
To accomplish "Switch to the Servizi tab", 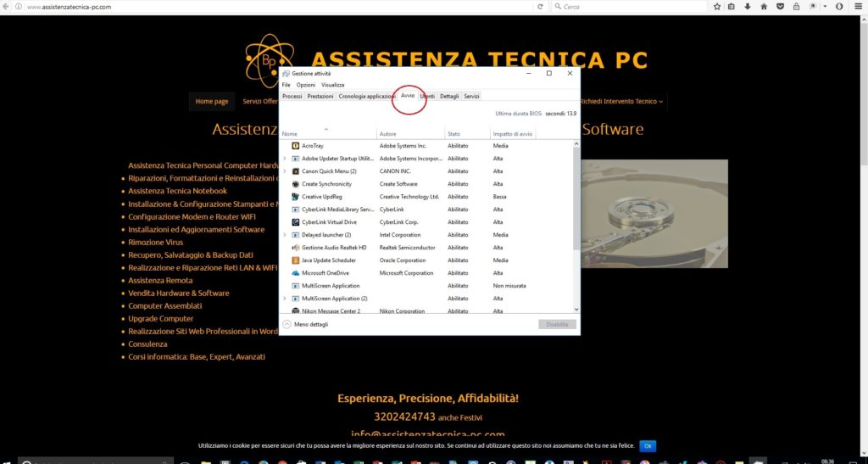I will [x=471, y=97].
